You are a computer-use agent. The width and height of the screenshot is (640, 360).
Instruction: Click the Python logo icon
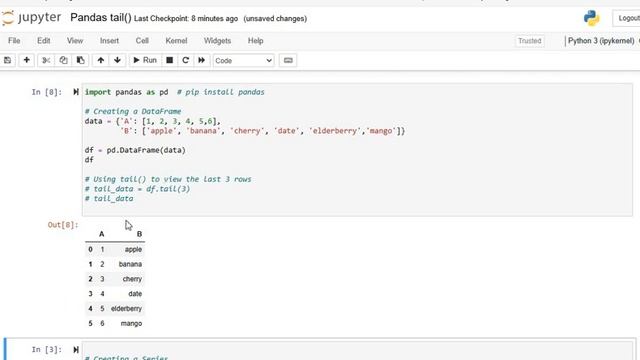pyautogui.click(x=591, y=18)
